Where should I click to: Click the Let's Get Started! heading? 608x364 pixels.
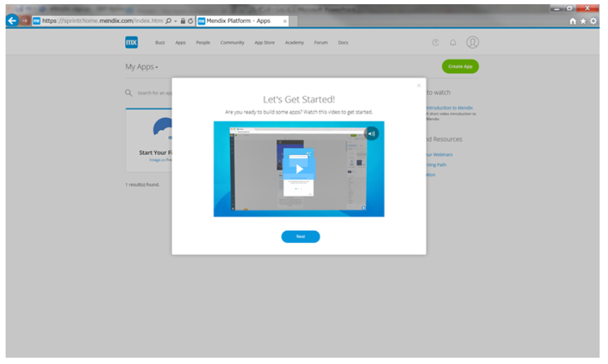pyautogui.click(x=298, y=99)
